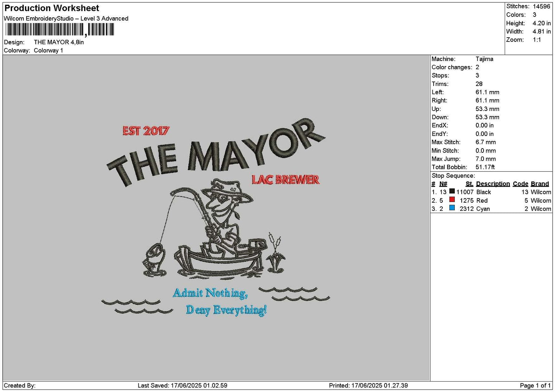The height and width of the screenshot is (392, 555).
Task: Click the Down value 53.3 mm
Action: [487, 117]
